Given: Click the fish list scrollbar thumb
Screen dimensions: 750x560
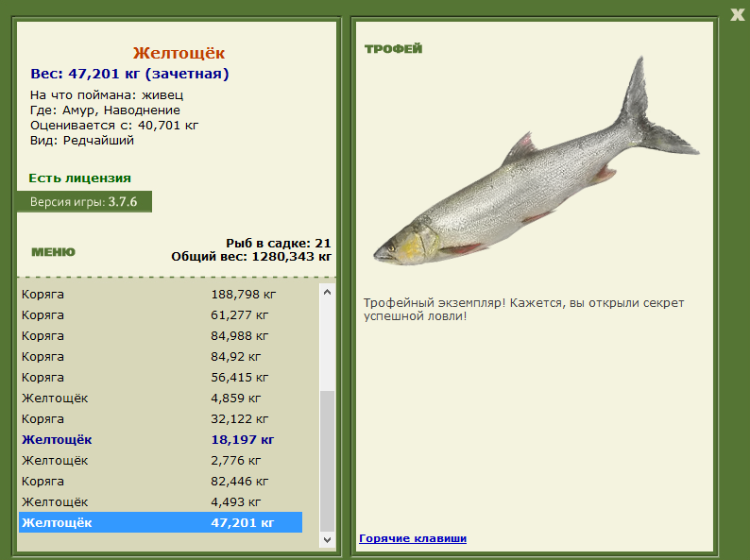Looking at the screenshot, I should point(327,461).
